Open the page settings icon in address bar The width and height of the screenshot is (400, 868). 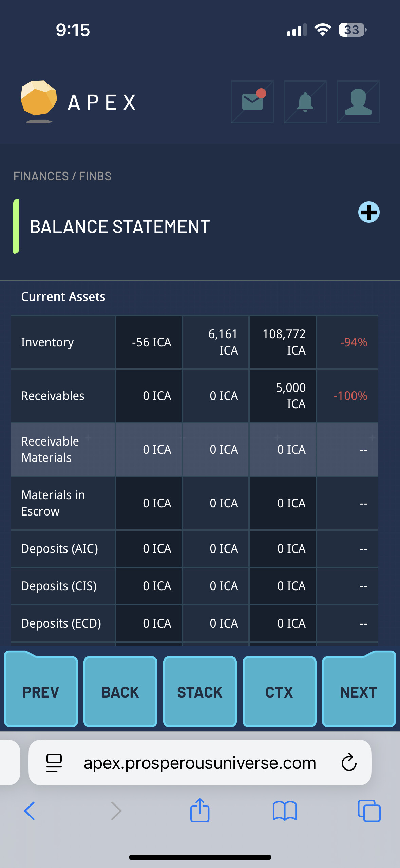pos(54,762)
